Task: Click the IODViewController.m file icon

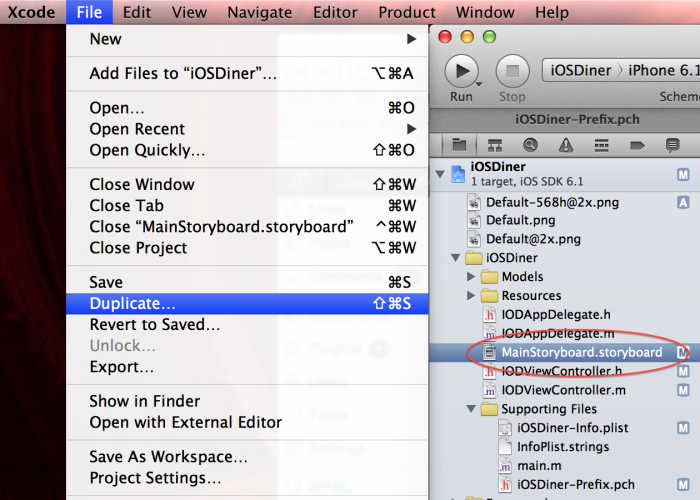Action: 489,390
